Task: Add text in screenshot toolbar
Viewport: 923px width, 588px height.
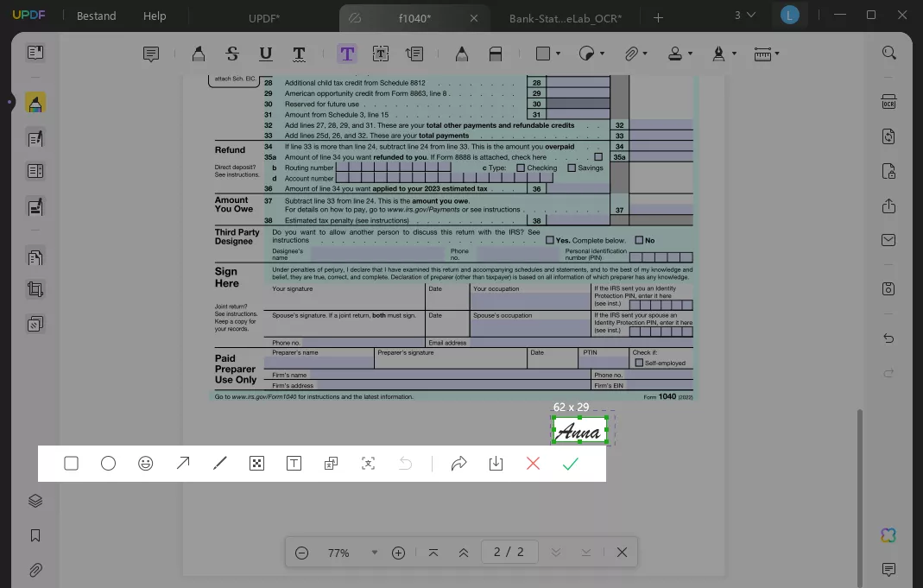Action: point(294,464)
